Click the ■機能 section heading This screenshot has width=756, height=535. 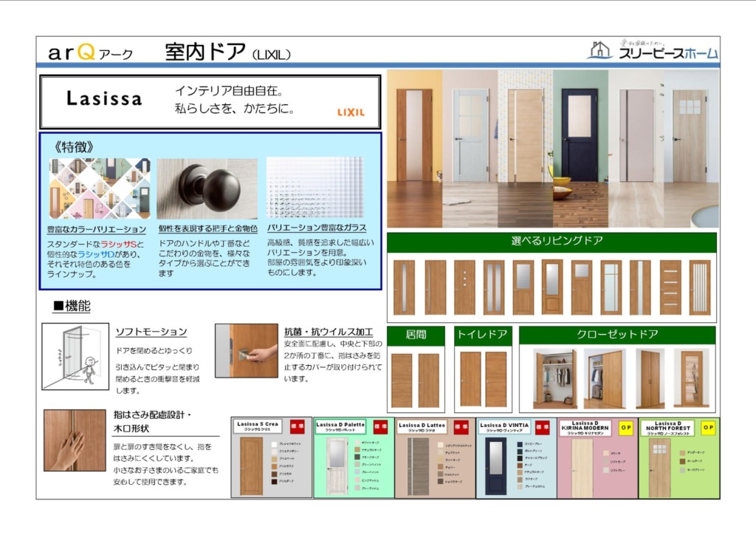tap(72, 306)
